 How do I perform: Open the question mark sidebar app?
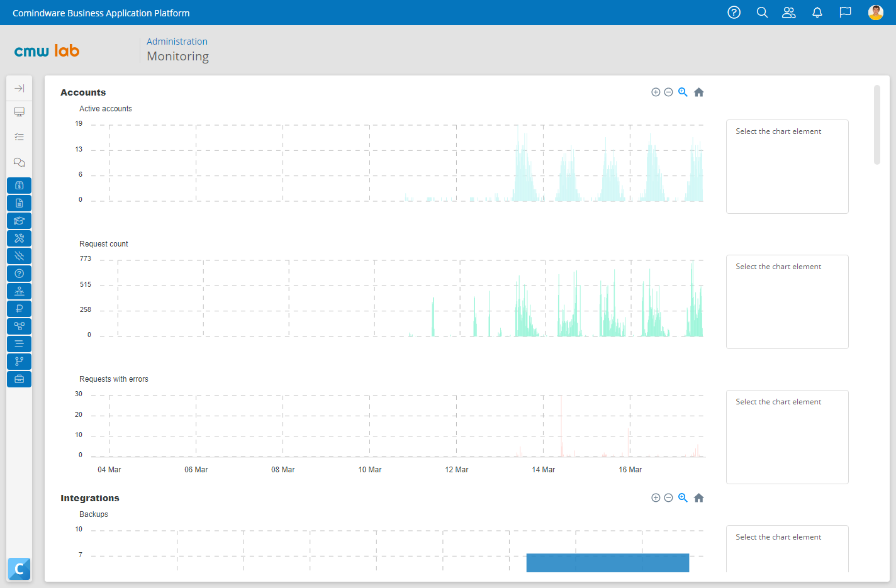click(20, 274)
